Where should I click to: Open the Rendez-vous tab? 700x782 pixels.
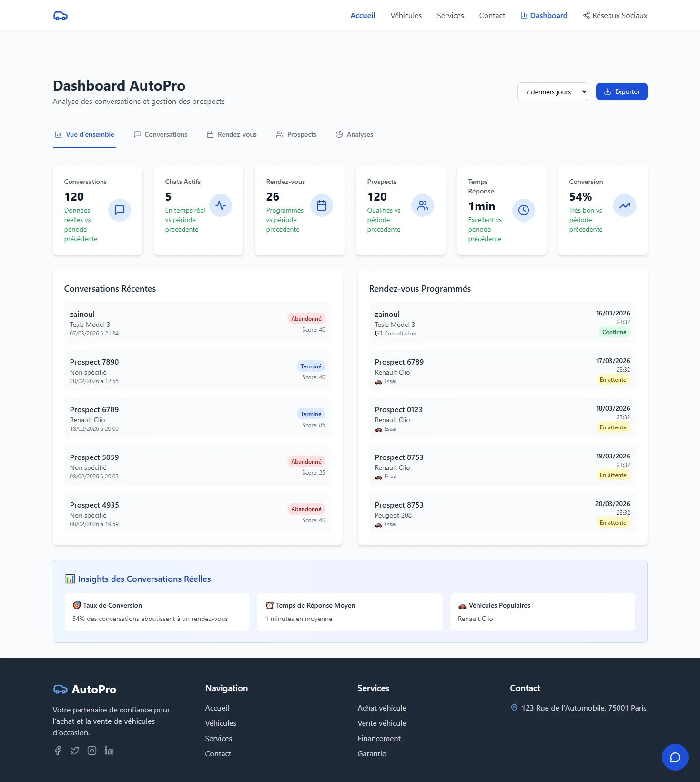tap(232, 134)
